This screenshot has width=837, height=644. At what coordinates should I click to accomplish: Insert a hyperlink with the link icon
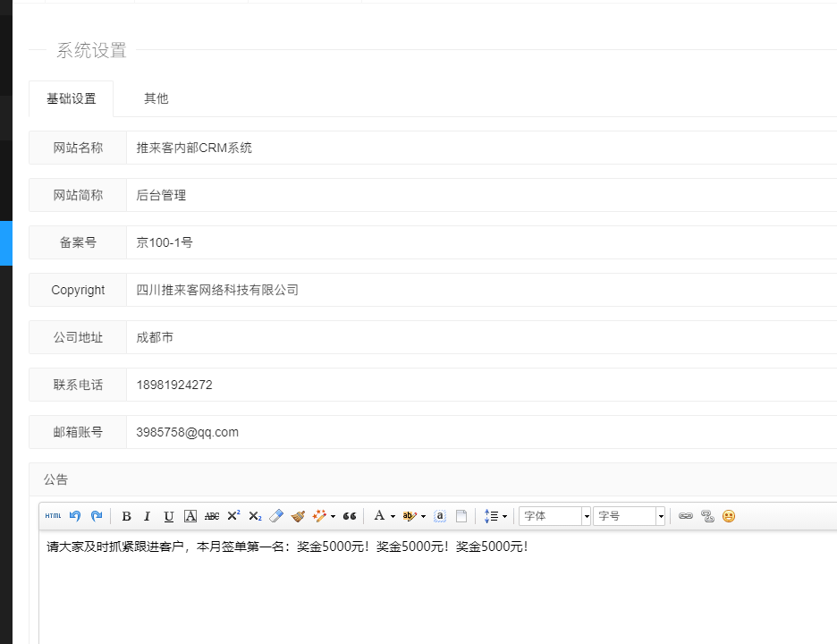(x=686, y=516)
